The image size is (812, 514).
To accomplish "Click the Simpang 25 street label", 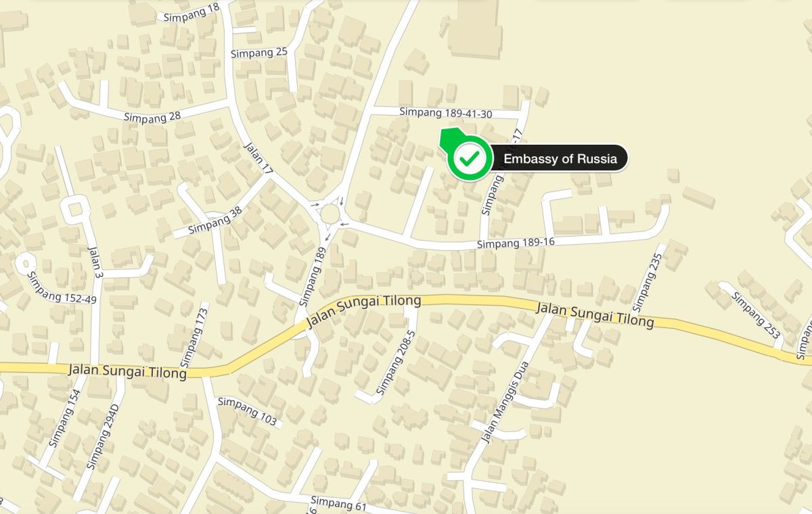I will [259, 53].
